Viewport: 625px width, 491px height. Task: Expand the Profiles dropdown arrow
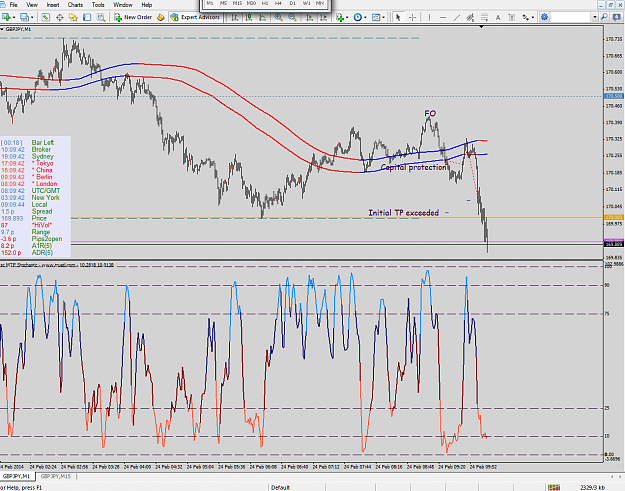[32, 18]
